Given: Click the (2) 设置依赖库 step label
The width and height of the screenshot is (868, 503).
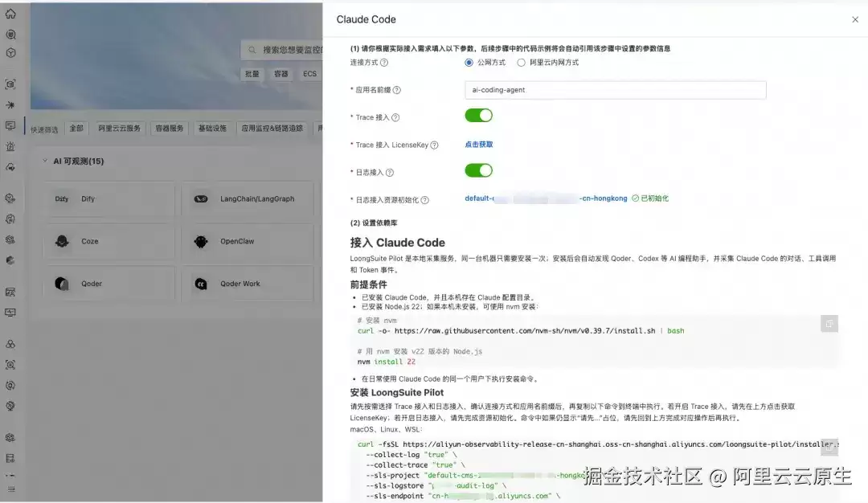Looking at the screenshot, I should coord(374,223).
